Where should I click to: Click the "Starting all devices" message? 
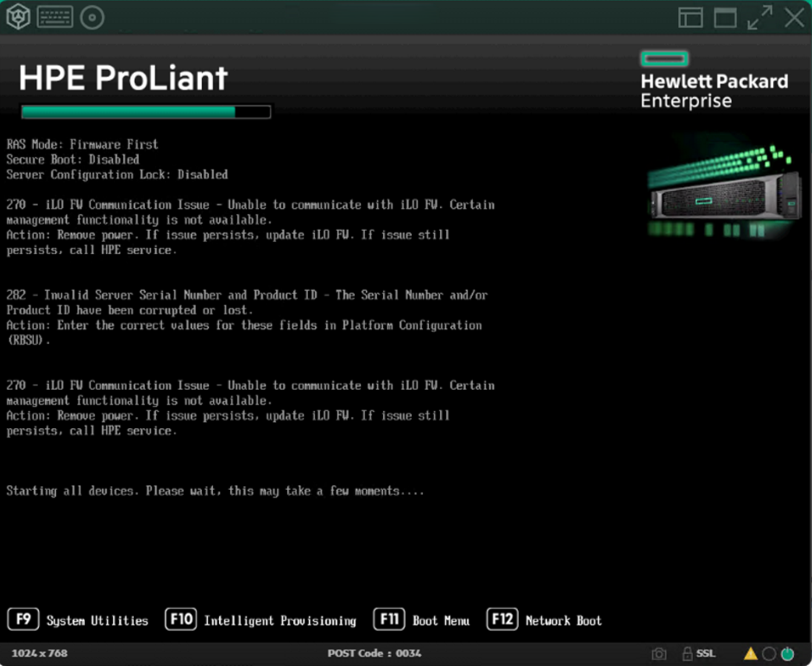tap(215, 491)
